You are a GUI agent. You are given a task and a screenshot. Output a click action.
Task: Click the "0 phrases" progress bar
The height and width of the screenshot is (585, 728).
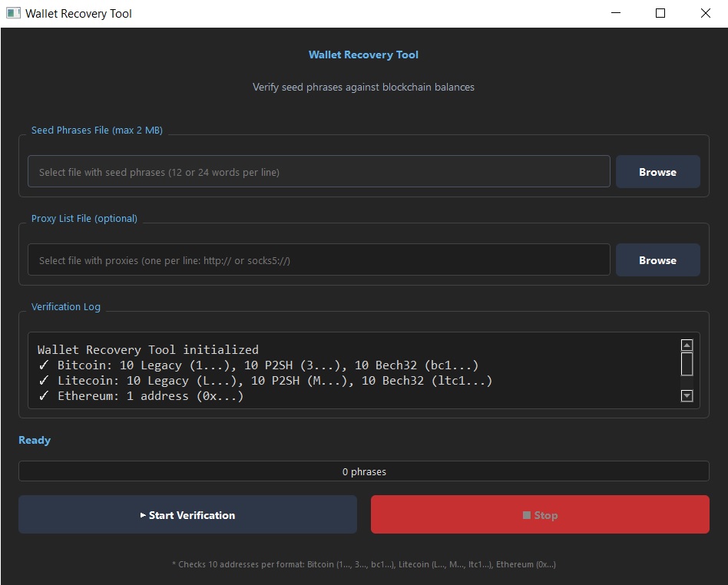click(x=363, y=471)
